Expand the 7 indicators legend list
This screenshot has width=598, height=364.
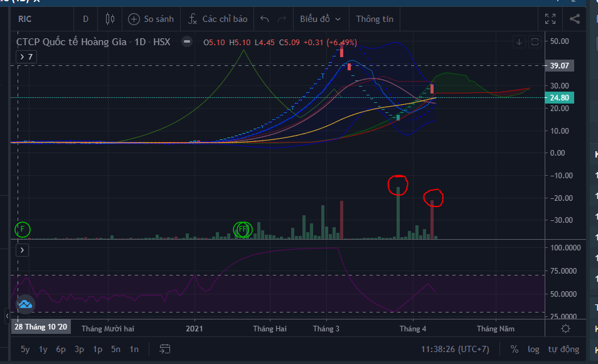27,57
